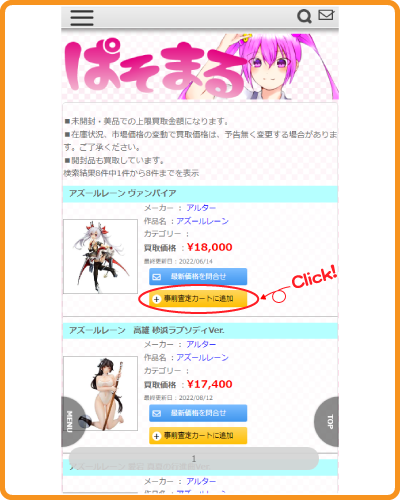Image resolution: width=400 pixels, height=500 pixels.
Task: Open ヴァンパイア figure thumbnail
Action: tap(100, 256)
